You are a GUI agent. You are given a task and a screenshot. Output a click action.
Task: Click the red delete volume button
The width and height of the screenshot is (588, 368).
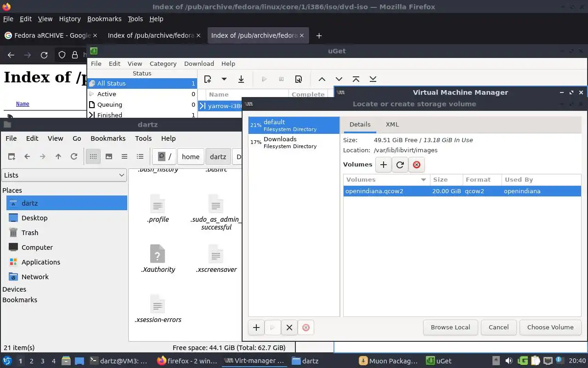point(417,165)
